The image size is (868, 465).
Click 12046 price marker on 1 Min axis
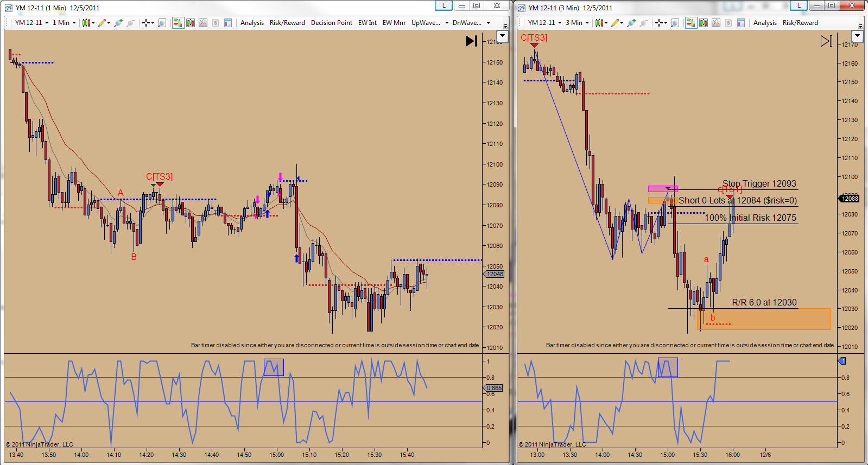tap(495, 274)
